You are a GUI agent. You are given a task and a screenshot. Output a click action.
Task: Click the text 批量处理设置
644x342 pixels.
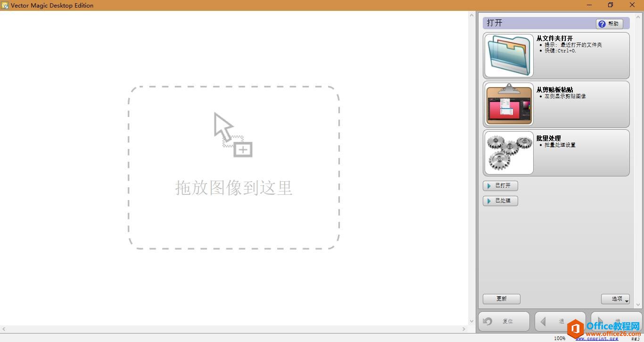[560, 145]
